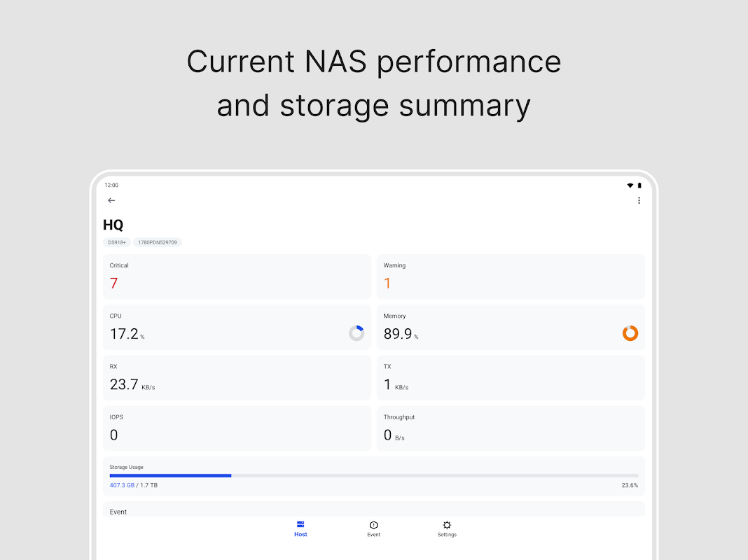Select the RX network rate card
This screenshot has height=560, width=748.
click(237, 377)
